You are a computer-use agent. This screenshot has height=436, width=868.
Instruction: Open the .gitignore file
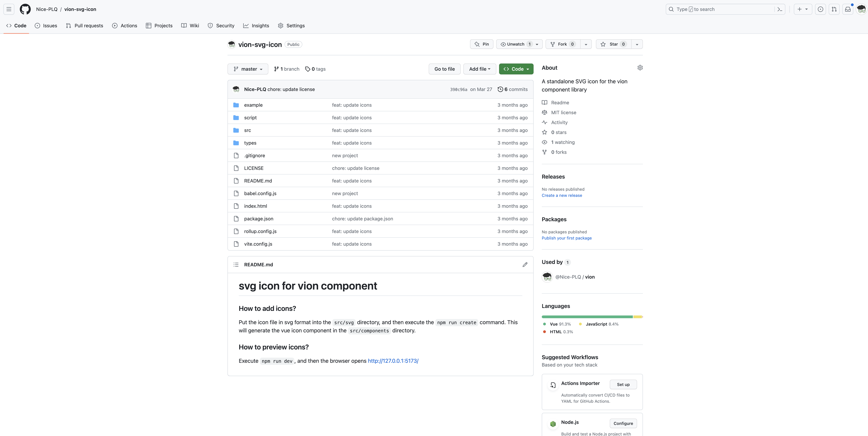coord(254,156)
